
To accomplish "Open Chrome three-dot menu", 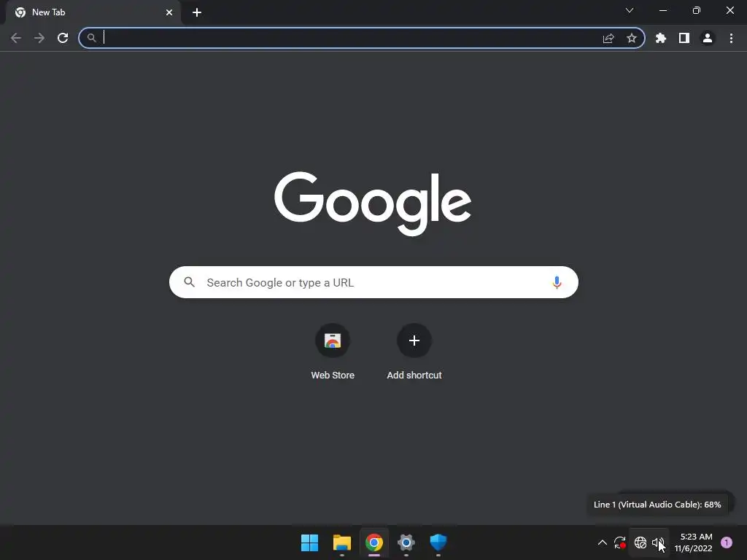I will [731, 38].
